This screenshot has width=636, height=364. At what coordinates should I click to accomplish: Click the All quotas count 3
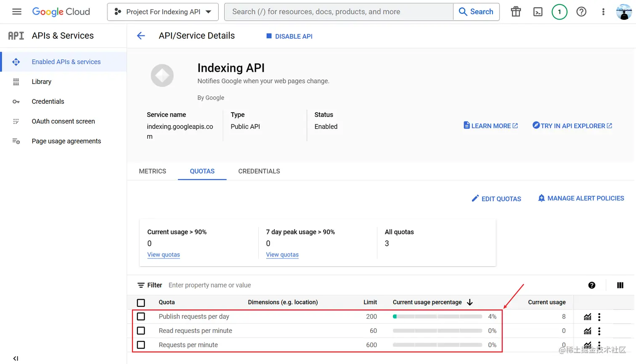(387, 243)
